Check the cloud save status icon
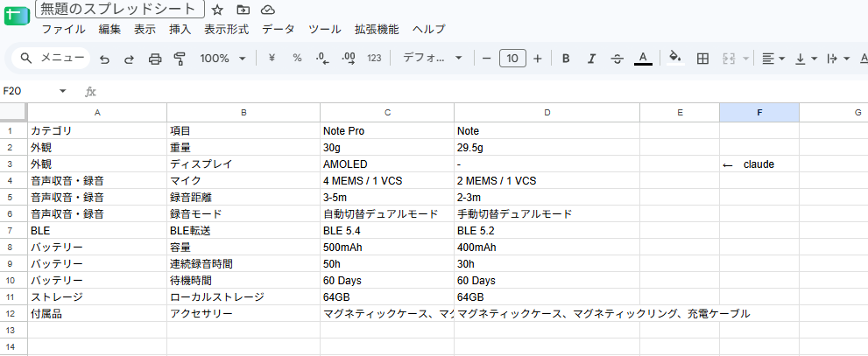 tap(268, 10)
